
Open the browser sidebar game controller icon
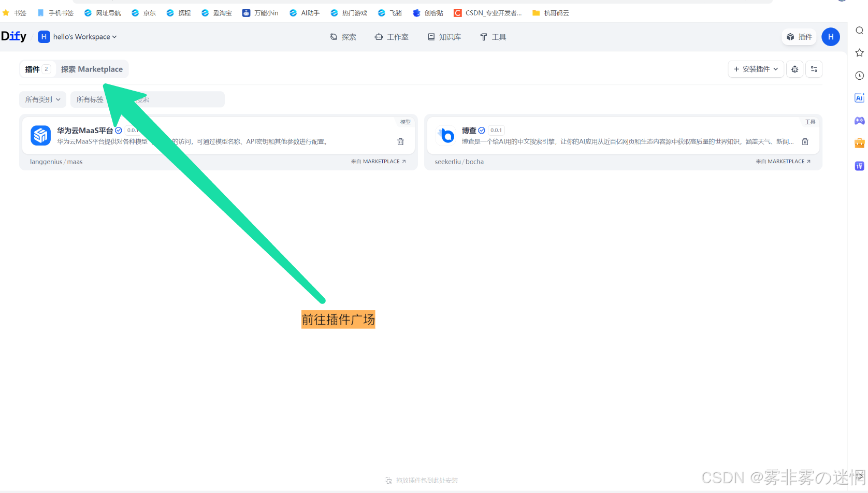859,121
